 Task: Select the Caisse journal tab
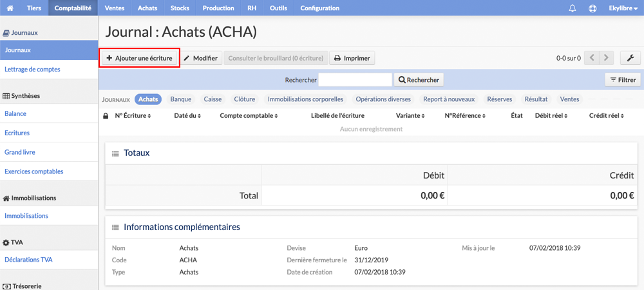213,99
